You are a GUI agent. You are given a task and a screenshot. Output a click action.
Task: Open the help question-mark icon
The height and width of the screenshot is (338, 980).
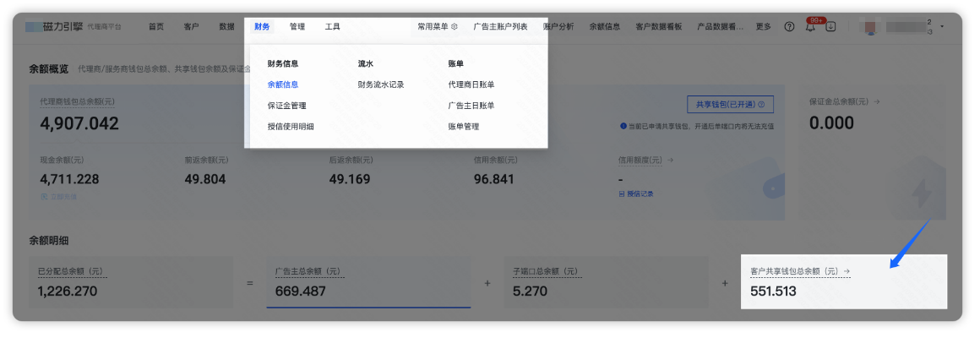[789, 27]
